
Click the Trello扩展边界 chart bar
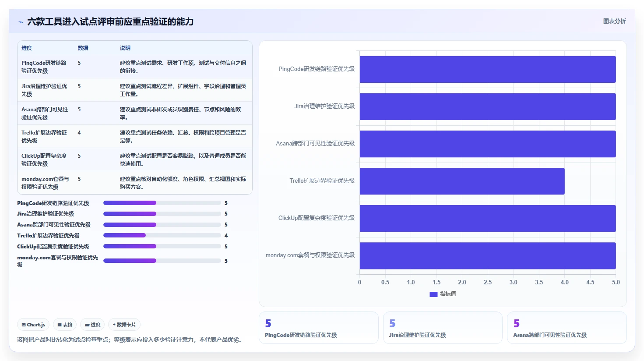pyautogui.click(x=462, y=181)
